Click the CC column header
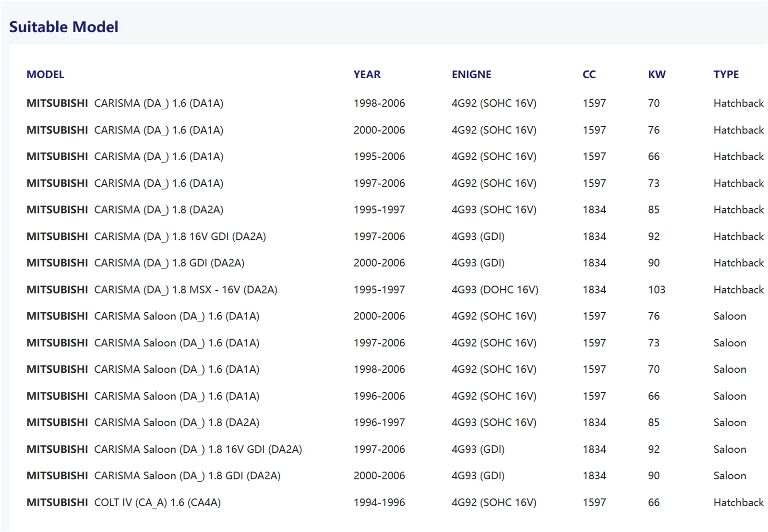Screen dimensions: 768x532 (x=589, y=74)
